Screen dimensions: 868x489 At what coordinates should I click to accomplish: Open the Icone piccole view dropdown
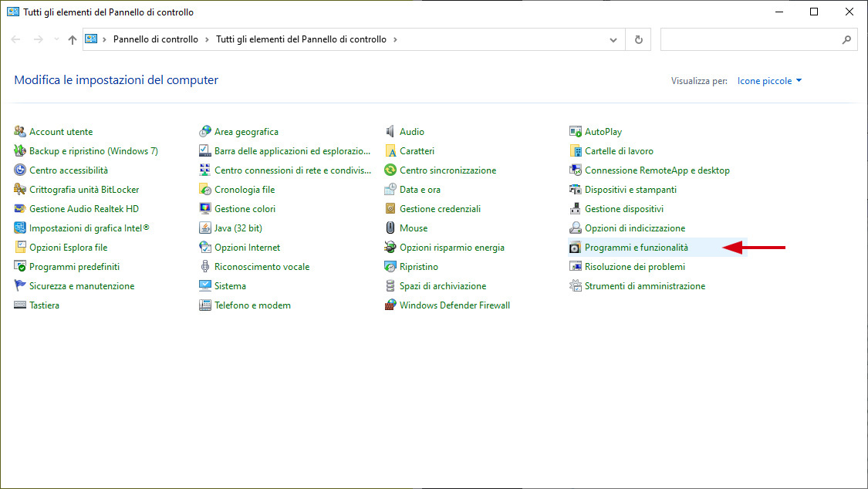(x=769, y=81)
